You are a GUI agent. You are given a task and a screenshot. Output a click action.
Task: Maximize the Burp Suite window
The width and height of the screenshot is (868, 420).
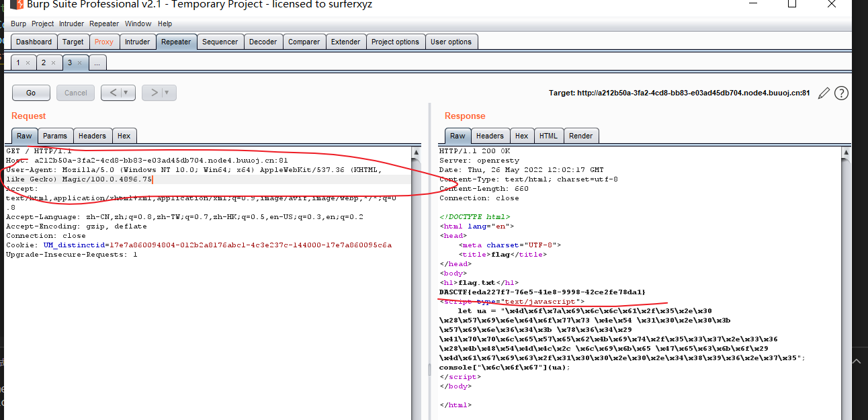click(793, 4)
